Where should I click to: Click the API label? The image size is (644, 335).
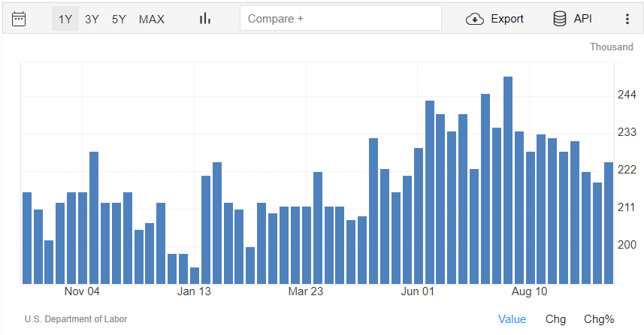click(x=583, y=19)
